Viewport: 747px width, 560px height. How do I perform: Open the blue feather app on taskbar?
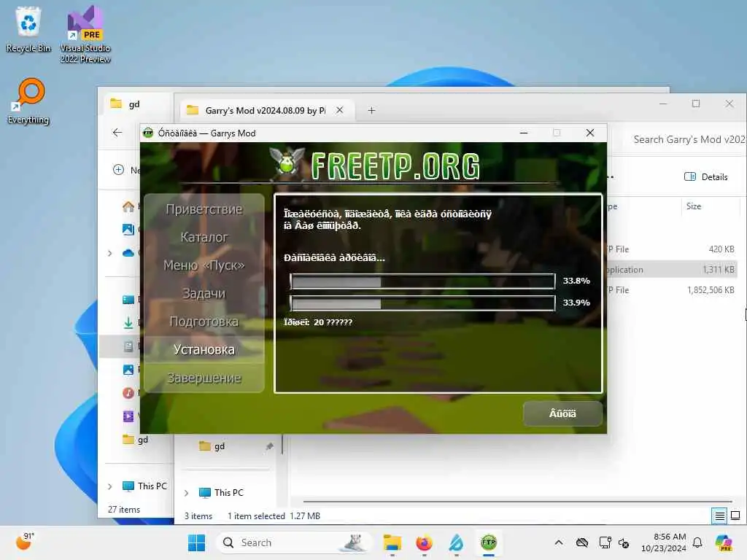(456, 542)
